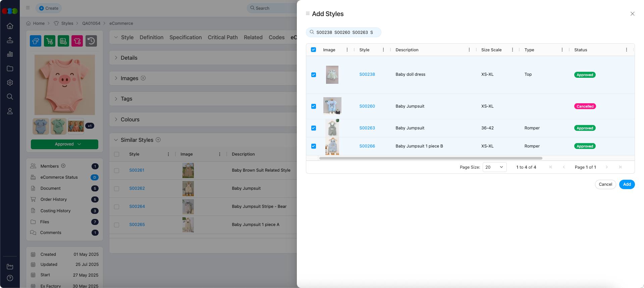Open the Page Size dropdown
The height and width of the screenshot is (288, 644).
[x=494, y=167]
